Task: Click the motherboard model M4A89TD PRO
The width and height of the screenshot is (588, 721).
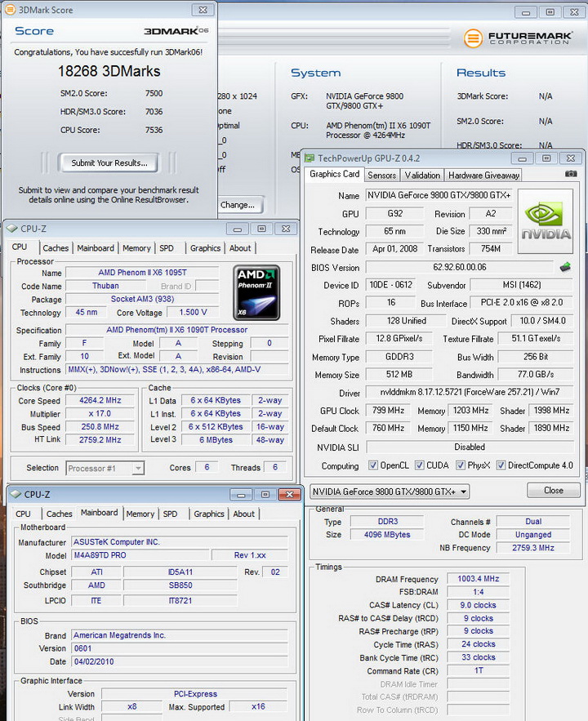Action: point(140,555)
